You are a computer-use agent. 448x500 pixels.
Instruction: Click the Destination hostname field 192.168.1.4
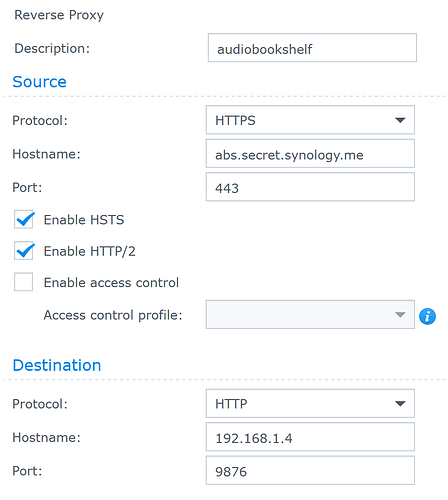pos(310,437)
